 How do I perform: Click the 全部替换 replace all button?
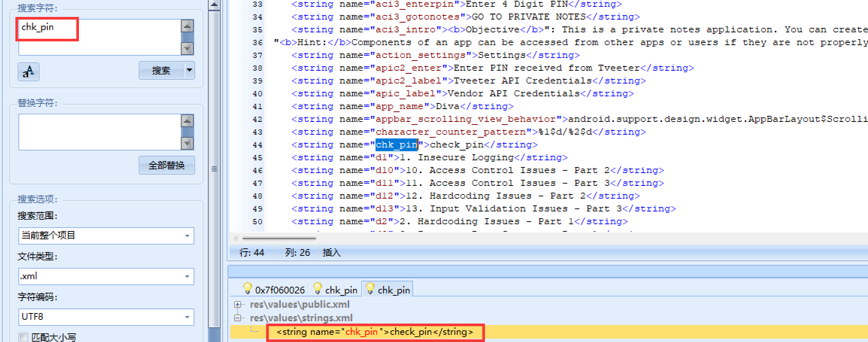point(167,165)
